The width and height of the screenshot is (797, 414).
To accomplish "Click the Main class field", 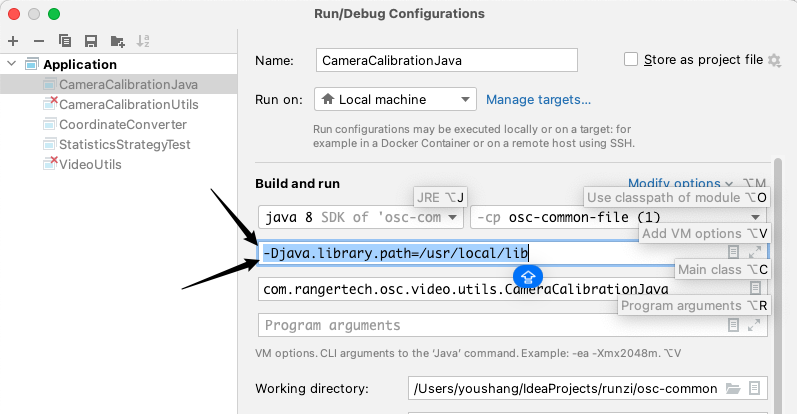I will point(513,289).
